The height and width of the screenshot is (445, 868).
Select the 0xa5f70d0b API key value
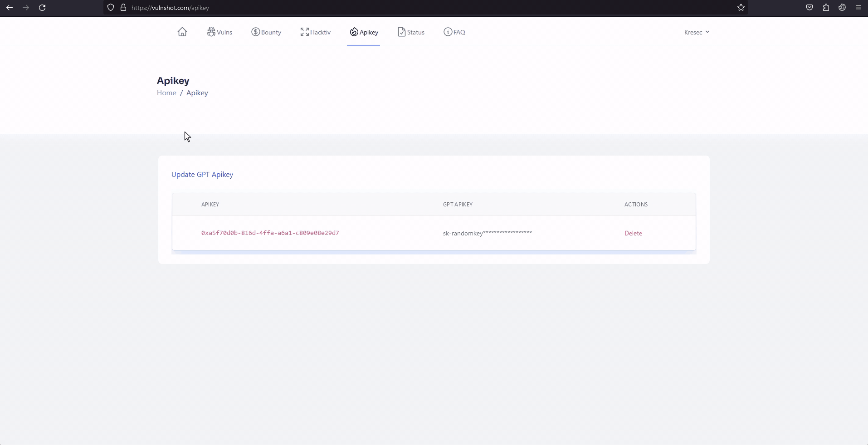(270, 233)
